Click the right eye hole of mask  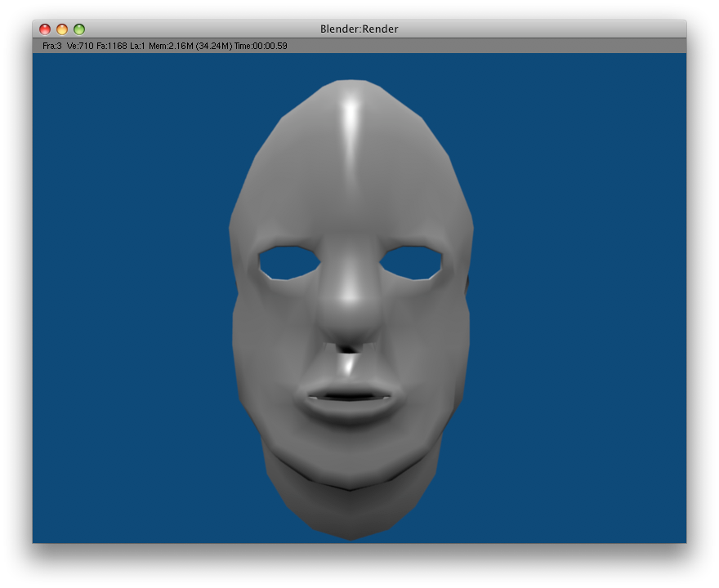pos(411,262)
